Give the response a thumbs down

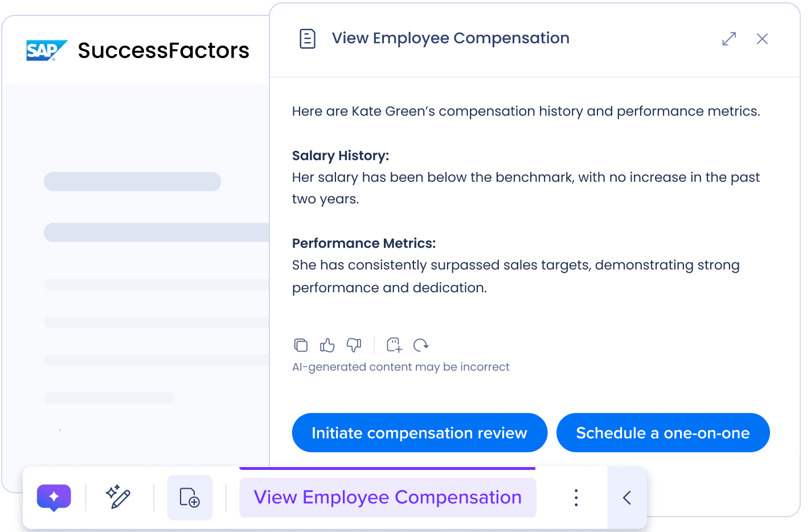coord(354,345)
